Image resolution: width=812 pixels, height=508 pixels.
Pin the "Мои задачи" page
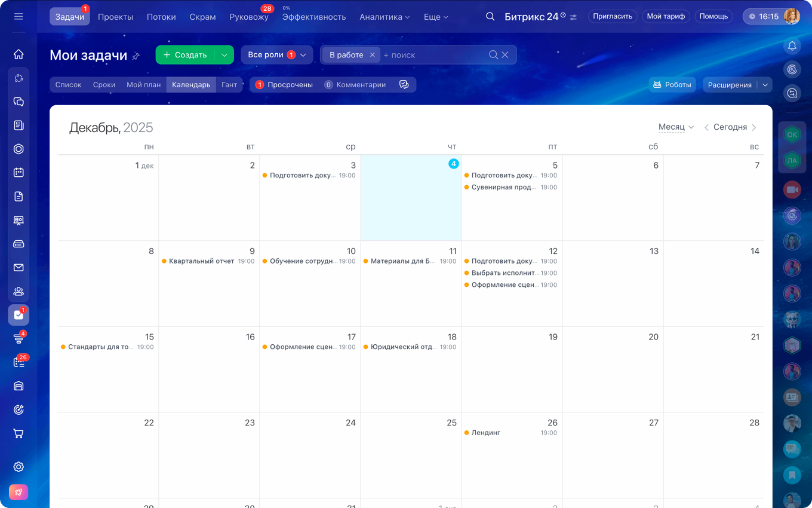pos(136,56)
